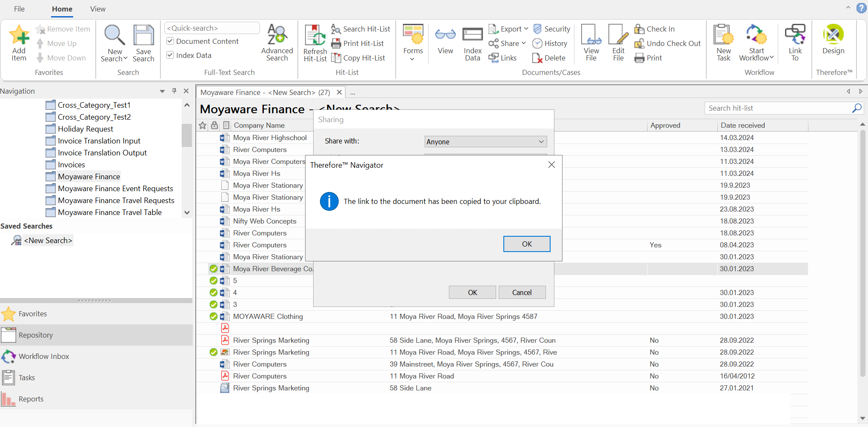This screenshot has width=868, height=427.
Task: Sort by Date received column
Action: click(x=762, y=125)
